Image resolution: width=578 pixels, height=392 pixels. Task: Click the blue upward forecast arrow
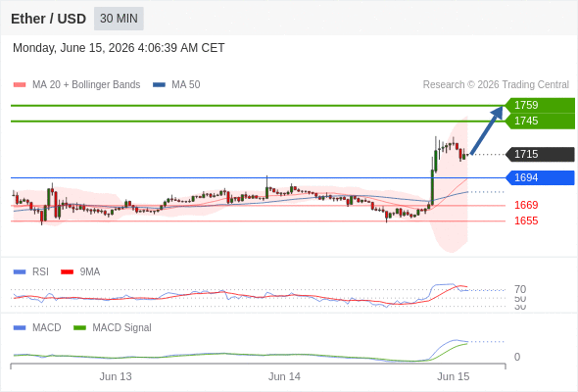(487, 130)
